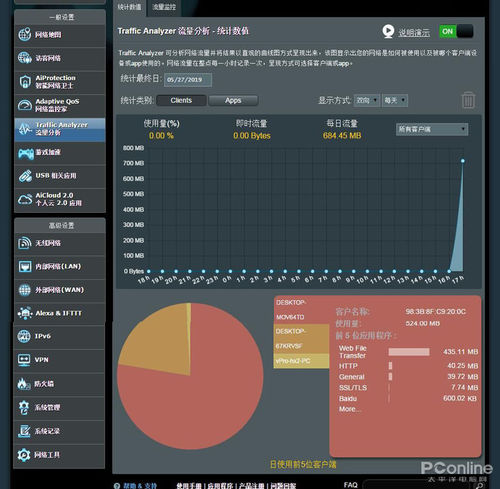Screen dimensions: 500x489
Task: Click the 0.00 % usage value
Action: (161, 136)
